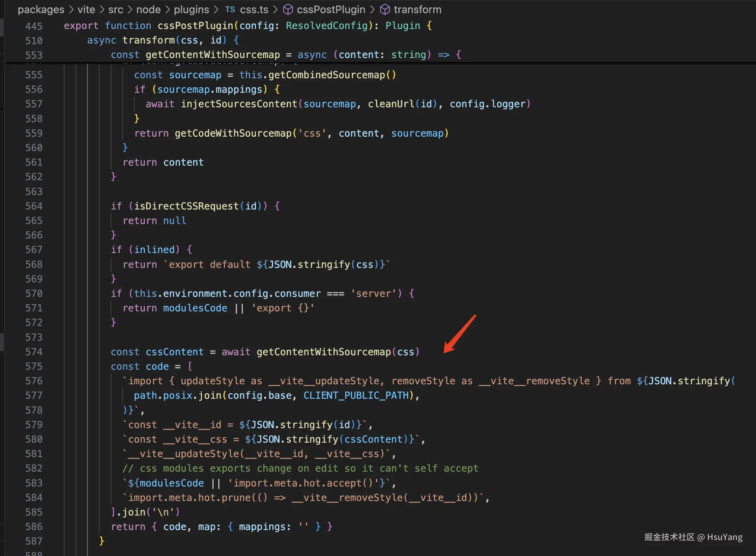
Task: Open the packages breadcrumb folder
Action: 41,9
